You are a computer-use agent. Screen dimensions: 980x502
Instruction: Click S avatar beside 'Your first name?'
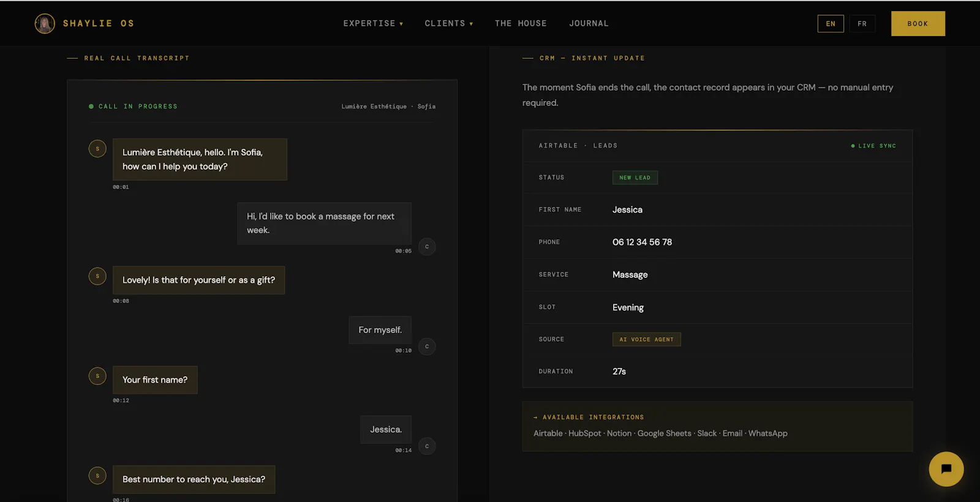point(97,376)
